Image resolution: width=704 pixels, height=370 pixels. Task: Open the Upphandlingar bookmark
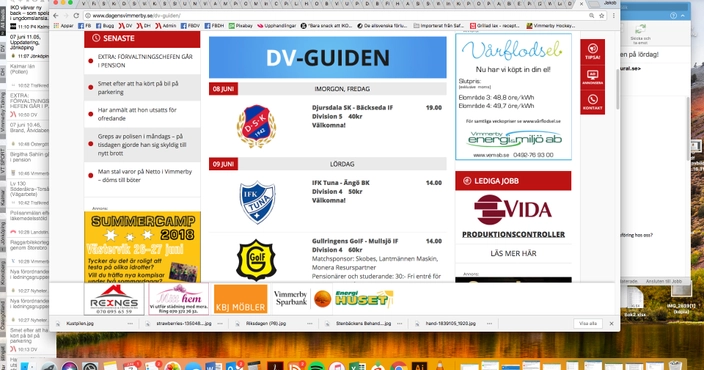[x=276, y=26]
